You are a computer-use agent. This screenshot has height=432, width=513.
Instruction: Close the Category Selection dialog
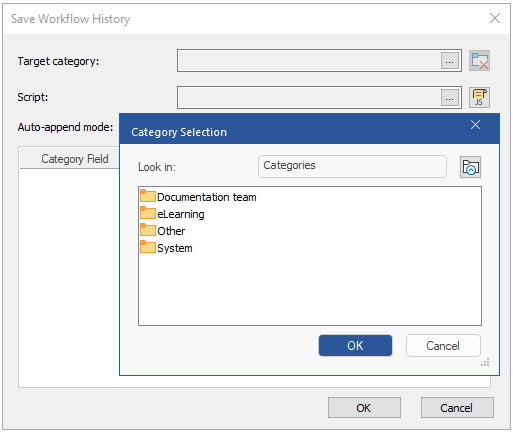(x=475, y=125)
